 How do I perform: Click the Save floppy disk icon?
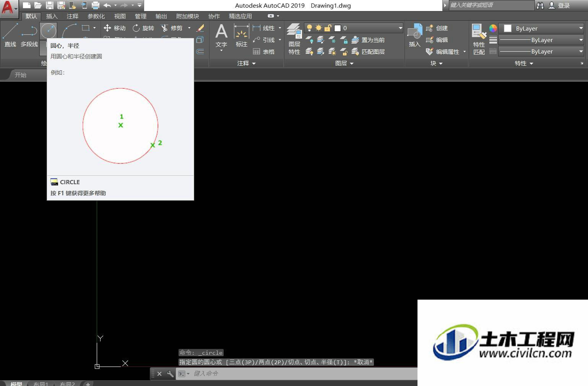tap(49, 5)
